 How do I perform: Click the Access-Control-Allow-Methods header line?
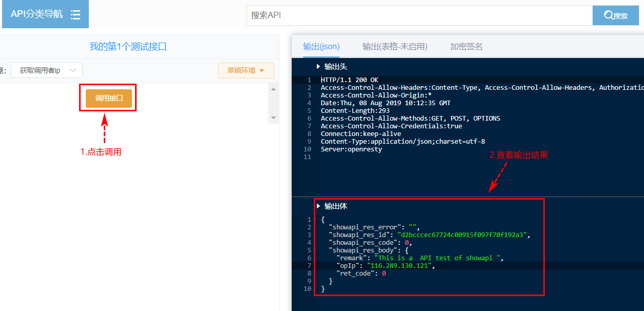(411, 119)
